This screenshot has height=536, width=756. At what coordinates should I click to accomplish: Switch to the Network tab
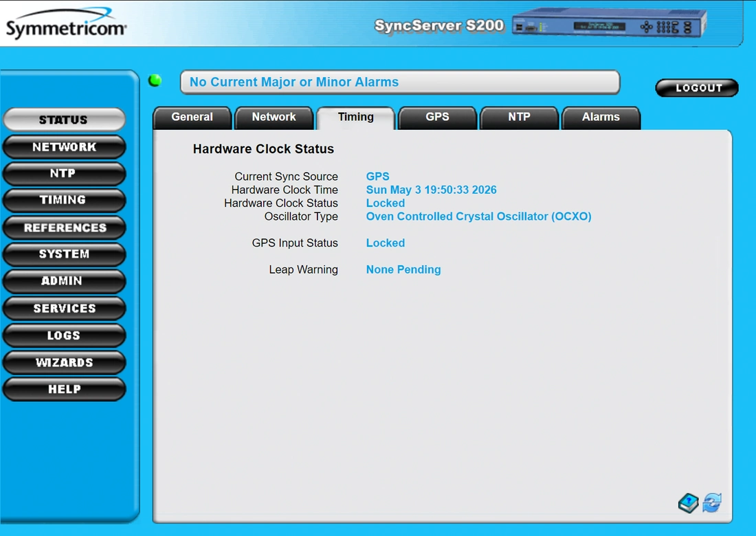pyautogui.click(x=274, y=118)
